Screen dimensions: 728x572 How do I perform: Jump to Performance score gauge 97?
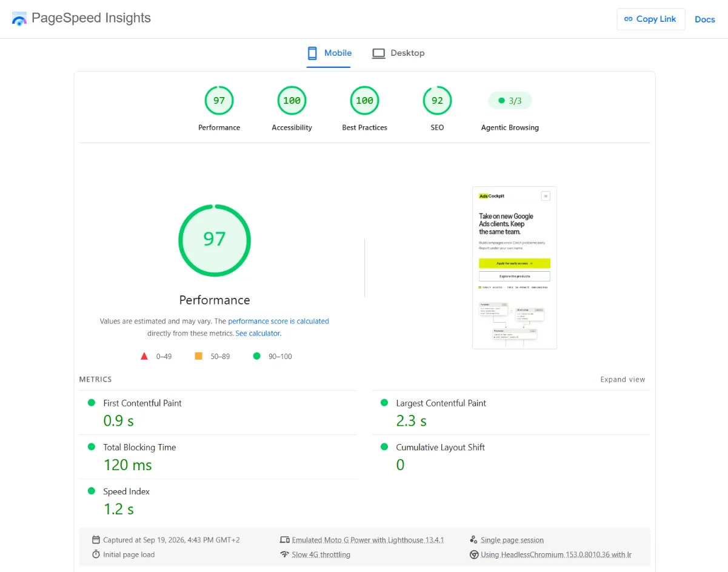click(x=219, y=101)
